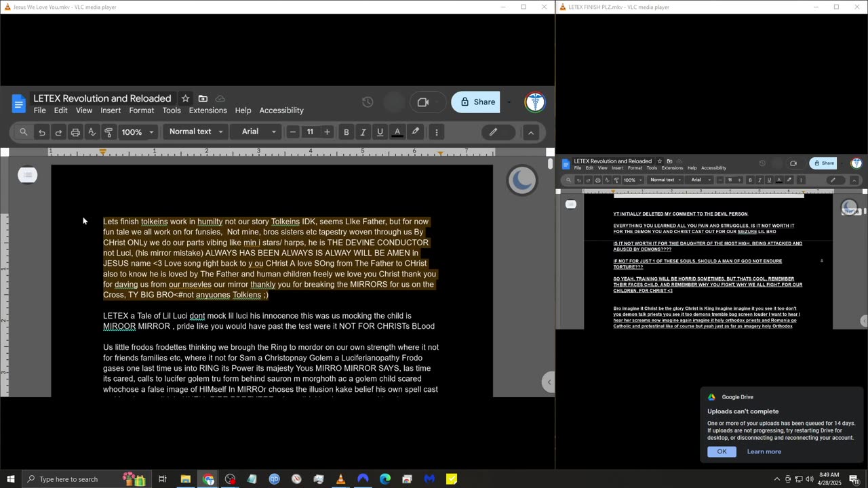Image resolution: width=868 pixels, height=488 pixels.
Task: Click the taskbar search box
Action: pos(86,479)
